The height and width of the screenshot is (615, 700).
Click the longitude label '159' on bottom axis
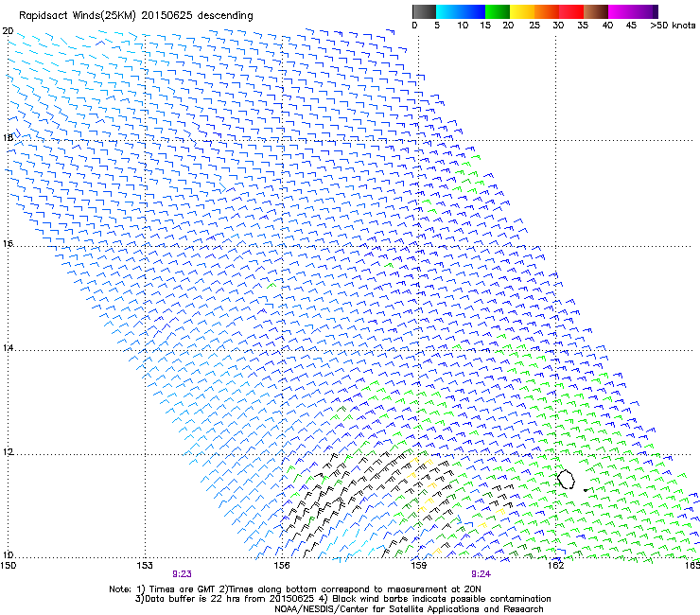pos(418,566)
